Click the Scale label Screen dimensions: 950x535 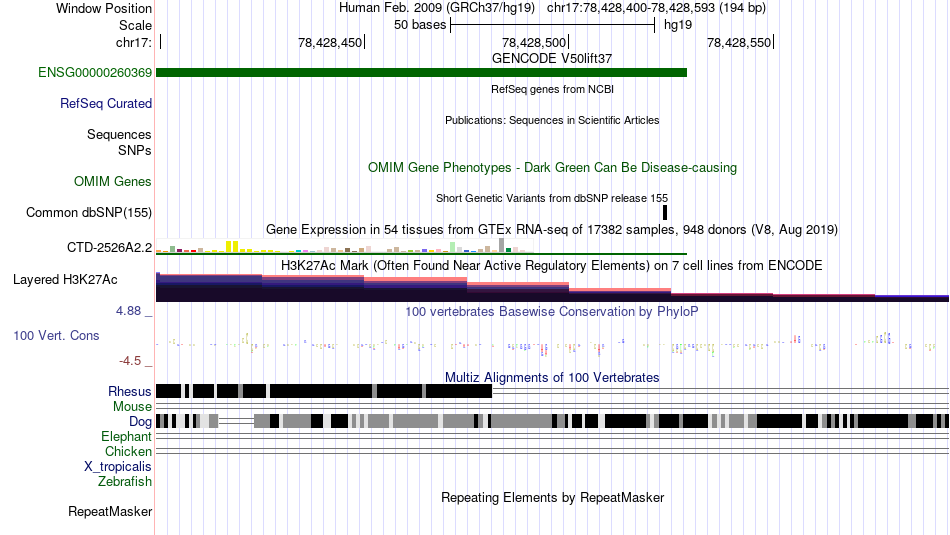pyautogui.click(x=135, y=25)
